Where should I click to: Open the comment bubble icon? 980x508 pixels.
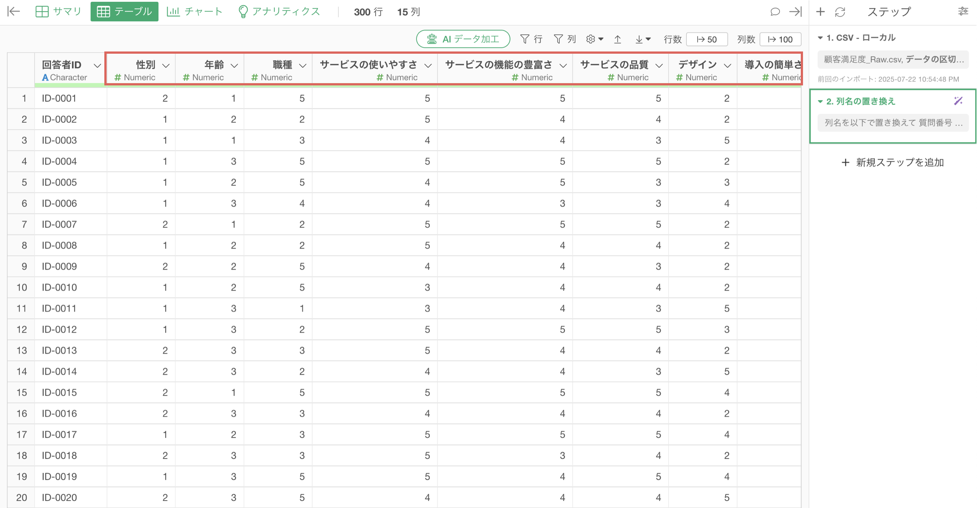tap(775, 12)
